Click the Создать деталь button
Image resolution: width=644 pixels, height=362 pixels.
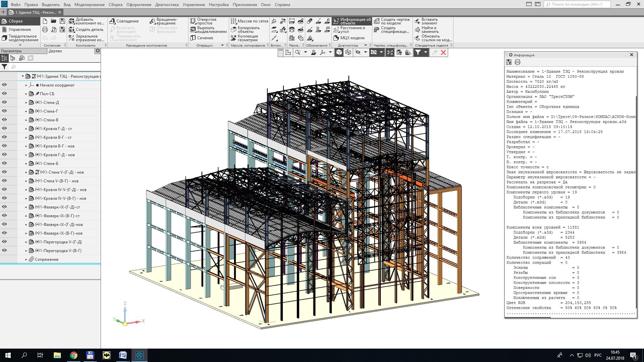point(86,29)
